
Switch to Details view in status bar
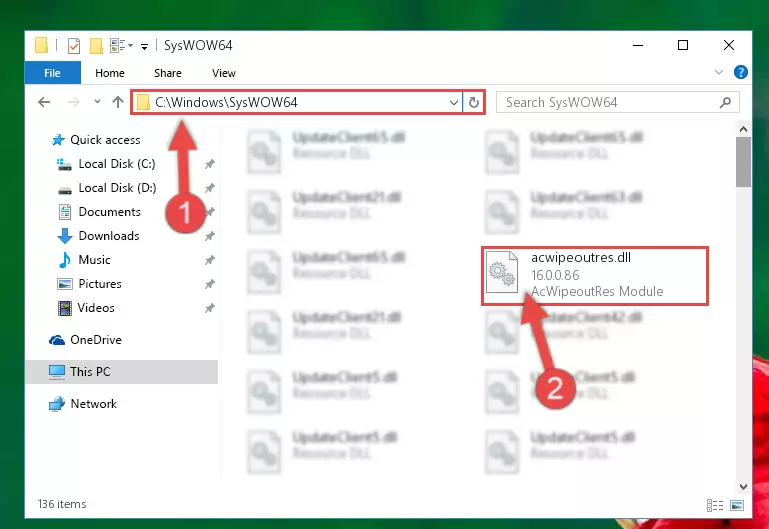[x=715, y=505]
